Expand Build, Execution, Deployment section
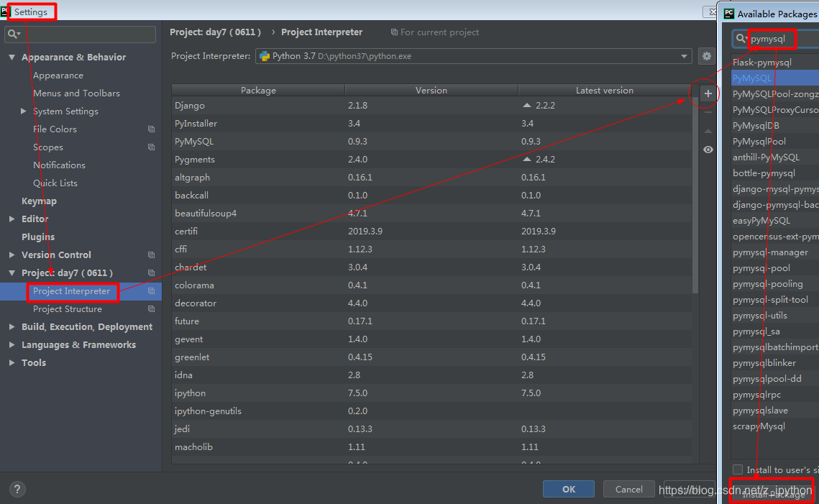 pyautogui.click(x=12, y=327)
